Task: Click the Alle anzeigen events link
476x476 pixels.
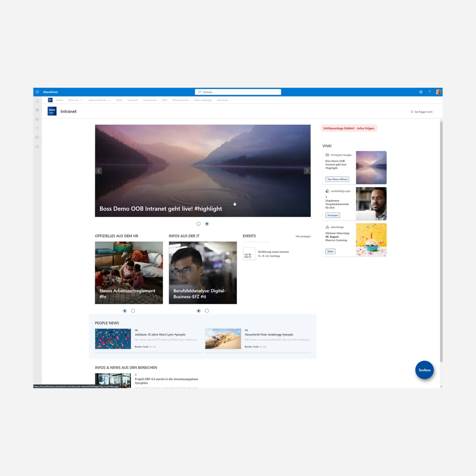Action: click(303, 236)
